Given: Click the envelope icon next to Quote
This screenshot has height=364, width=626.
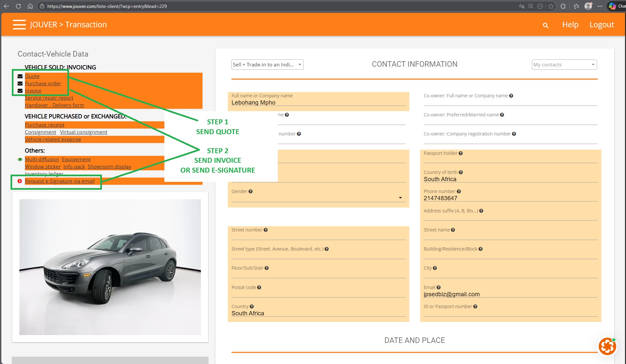Looking at the screenshot, I should pos(20,76).
